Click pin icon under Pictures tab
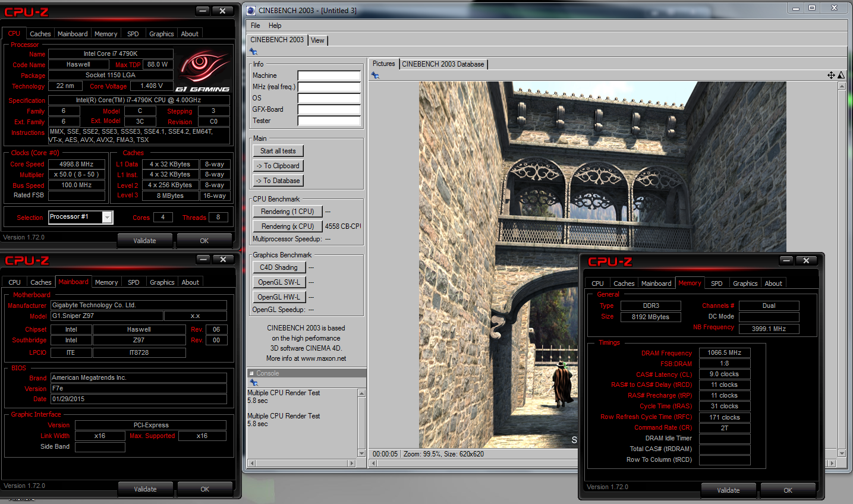 pyautogui.click(x=375, y=75)
